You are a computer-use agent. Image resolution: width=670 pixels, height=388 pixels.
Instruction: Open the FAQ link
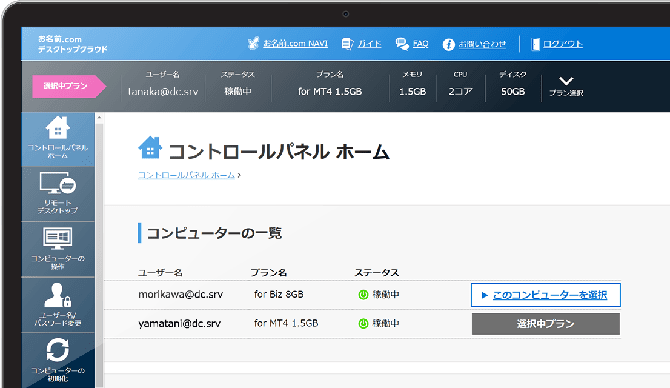pyautogui.click(x=420, y=44)
